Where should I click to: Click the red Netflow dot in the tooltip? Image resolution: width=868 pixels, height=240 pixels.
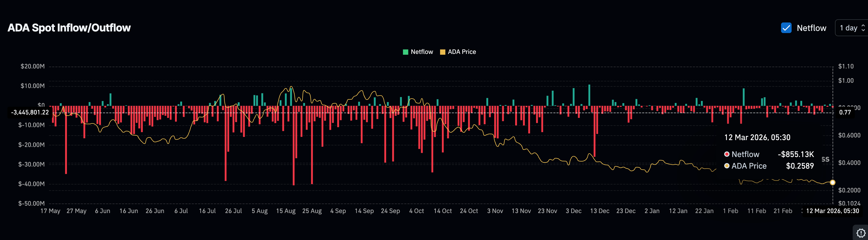coord(727,154)
